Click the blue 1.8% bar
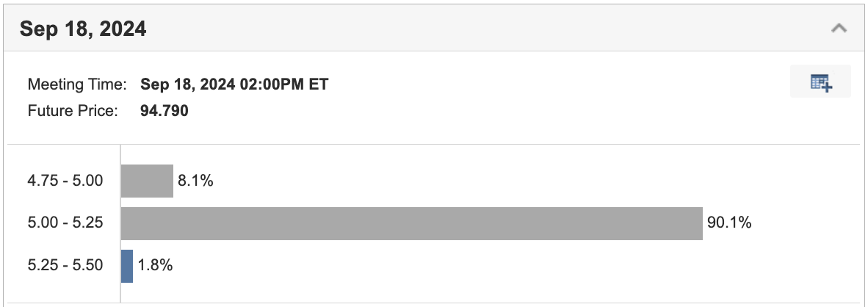 click(127, 266)
